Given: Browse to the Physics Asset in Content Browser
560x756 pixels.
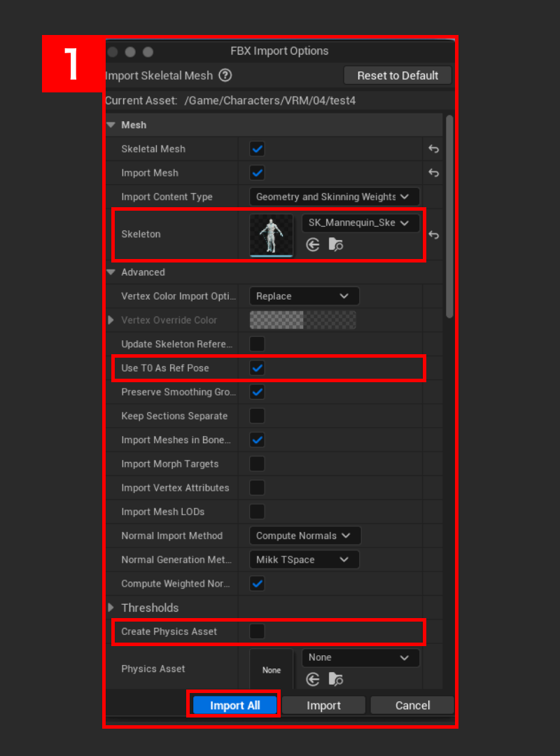Looking at the screenshot, I should (x=336, y=678).
